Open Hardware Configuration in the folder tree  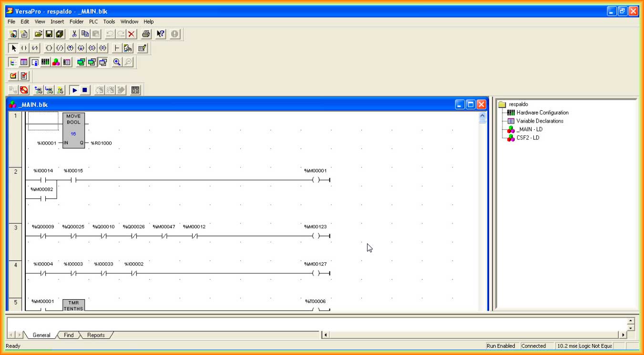542,113
